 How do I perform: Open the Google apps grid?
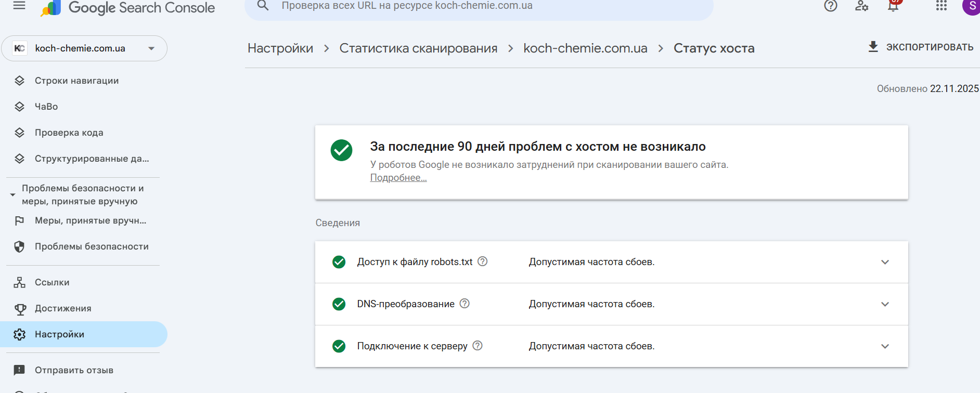[941, 6]
